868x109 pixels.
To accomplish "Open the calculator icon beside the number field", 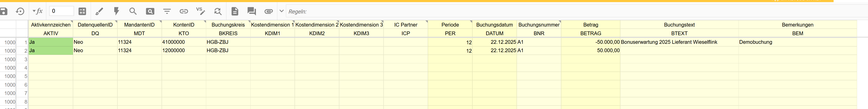I will [82, 11].
